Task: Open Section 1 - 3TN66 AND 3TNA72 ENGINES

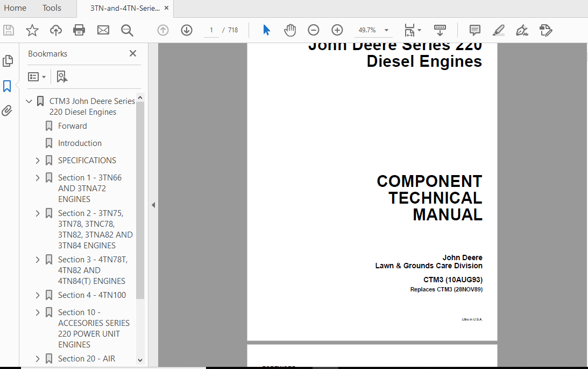Action: (x=90, y=189)
